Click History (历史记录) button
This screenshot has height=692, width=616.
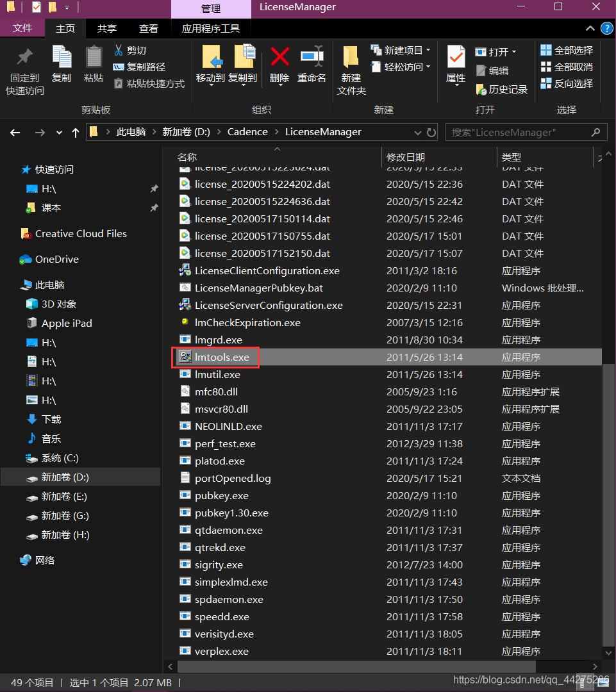point(502,90)
